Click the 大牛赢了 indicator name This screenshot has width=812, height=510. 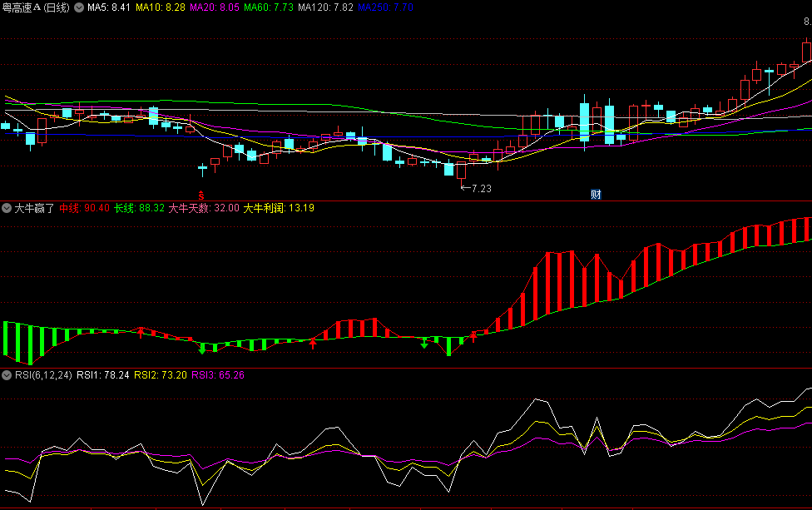(34, 208)
